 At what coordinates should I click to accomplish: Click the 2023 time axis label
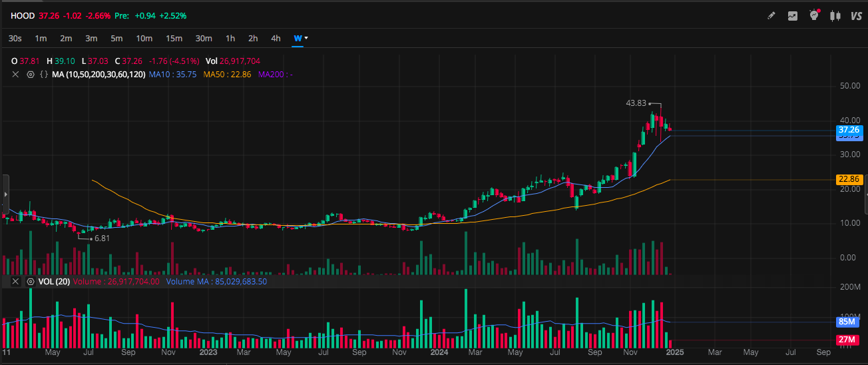[x=209, y=352]
